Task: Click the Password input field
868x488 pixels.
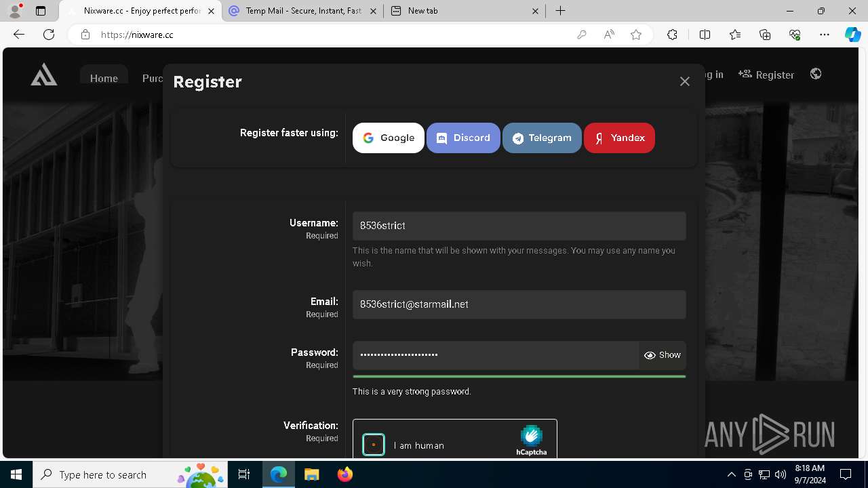Action: tap(496, 354)
